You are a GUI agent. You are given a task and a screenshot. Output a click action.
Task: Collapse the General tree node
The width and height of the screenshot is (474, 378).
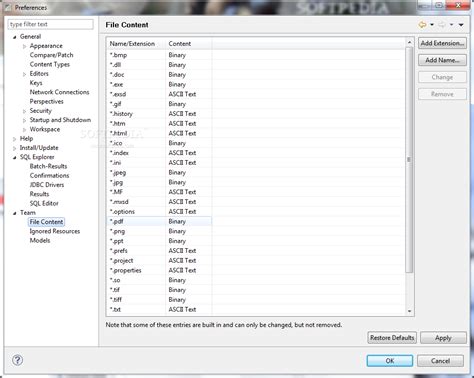(14, 37)
